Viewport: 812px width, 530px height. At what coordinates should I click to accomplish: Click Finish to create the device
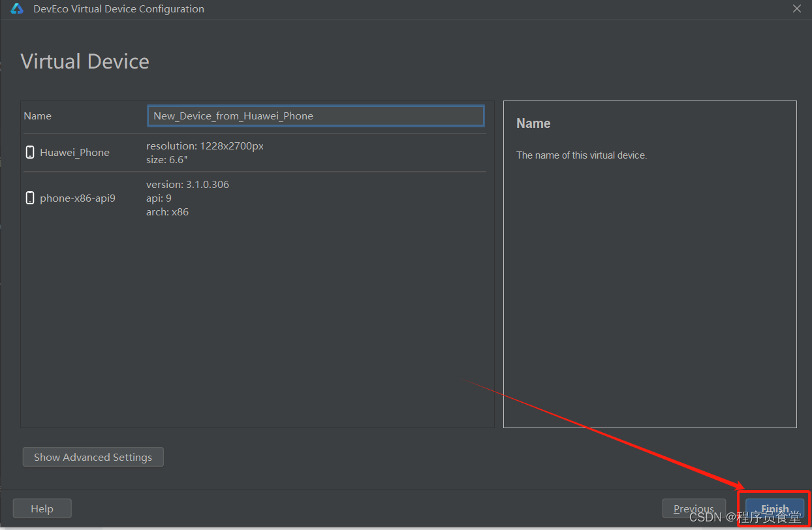point(775,508)
